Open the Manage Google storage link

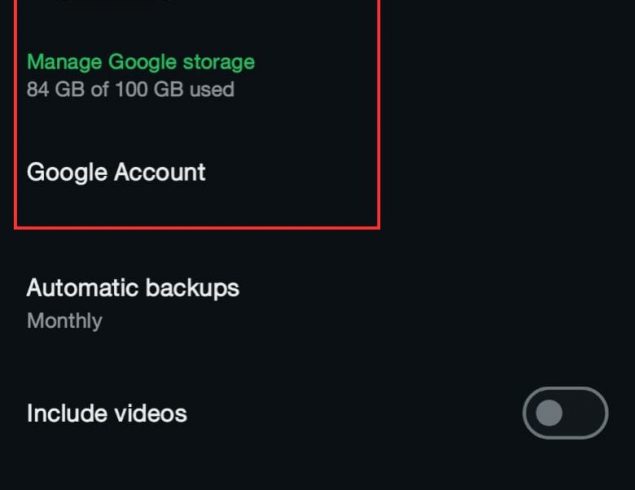(141, 63)
